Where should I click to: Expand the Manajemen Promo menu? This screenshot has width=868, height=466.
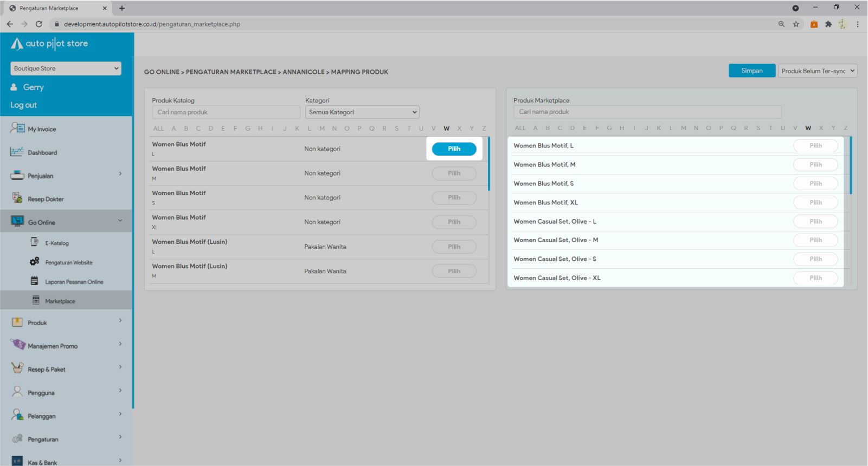pyautogui.click(x=120, y=344)
